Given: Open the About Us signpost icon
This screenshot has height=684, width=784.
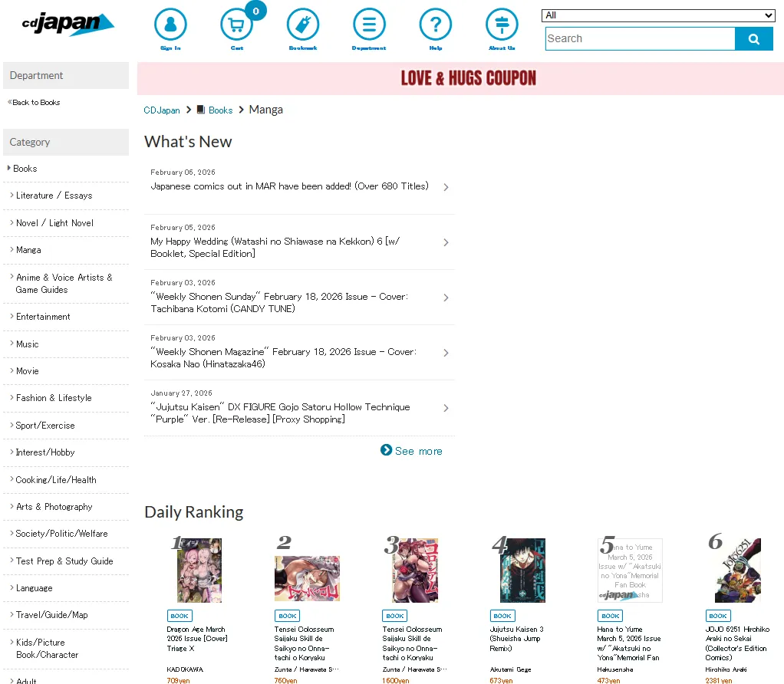Looking at the screenshot, I should pyautogui.click(x=502, y=25).
